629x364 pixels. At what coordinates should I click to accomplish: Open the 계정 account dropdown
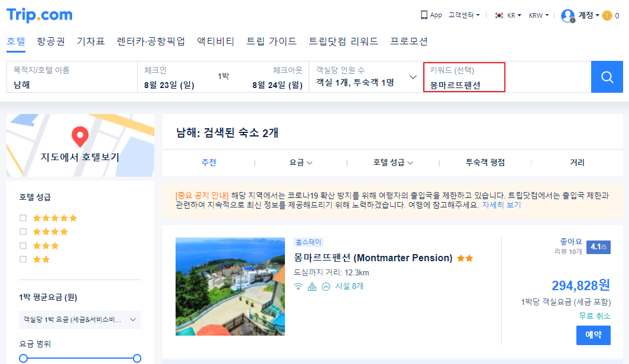coord(588,15)
